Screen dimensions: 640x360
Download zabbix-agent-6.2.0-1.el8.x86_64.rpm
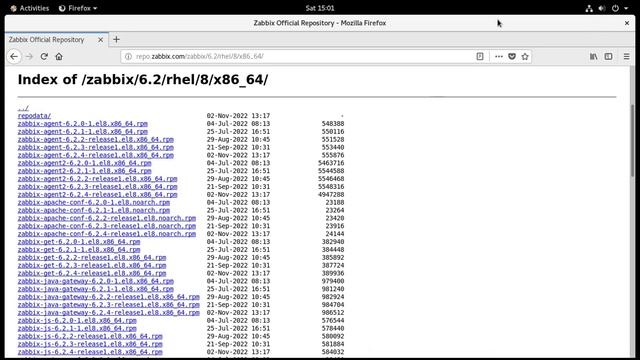82,123
